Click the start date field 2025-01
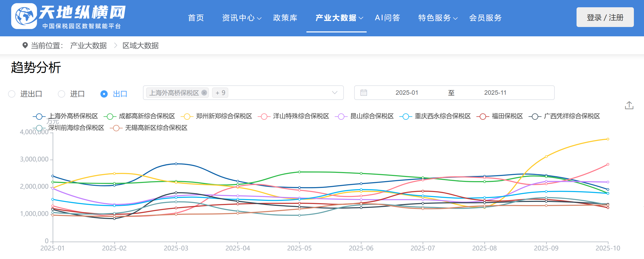The image size is (644, 259). (x=407, y=93)
